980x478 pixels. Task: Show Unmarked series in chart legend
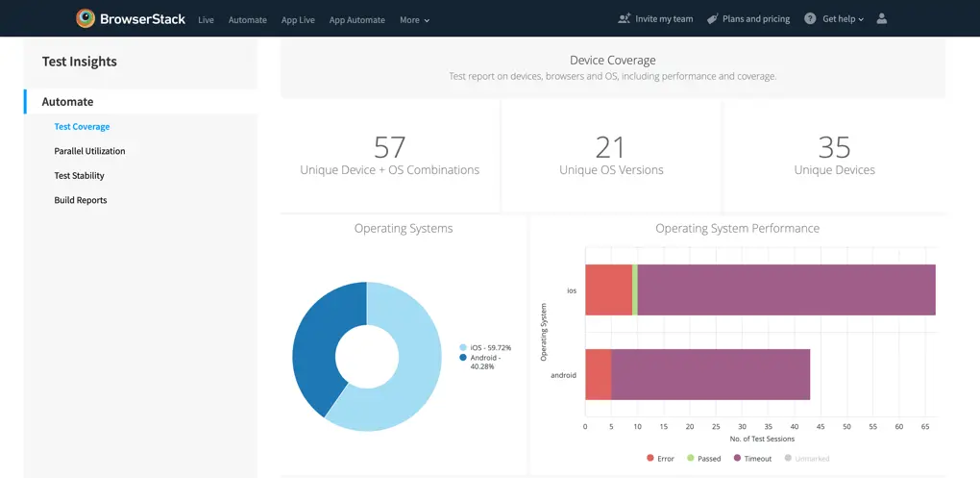click(x=806, y=459)
